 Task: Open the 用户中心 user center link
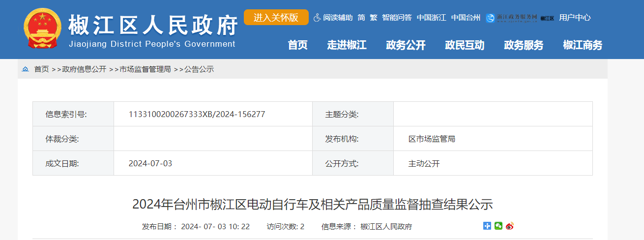(575, 18)
